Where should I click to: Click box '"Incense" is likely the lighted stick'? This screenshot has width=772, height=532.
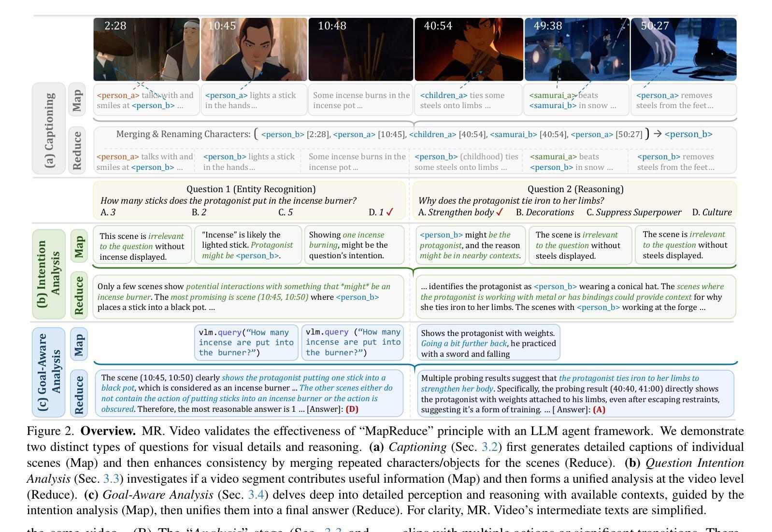click(x=248, y=245)
